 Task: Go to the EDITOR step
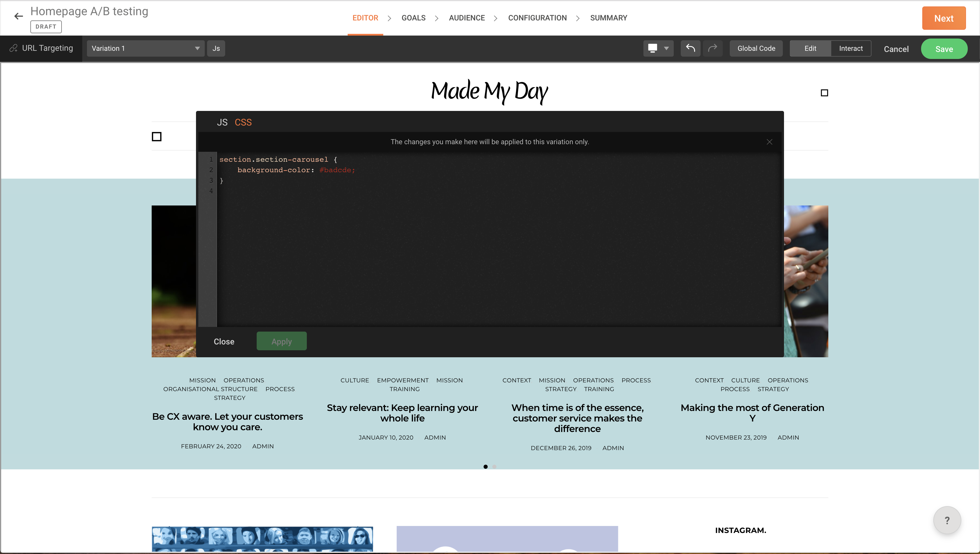(365, 18)
